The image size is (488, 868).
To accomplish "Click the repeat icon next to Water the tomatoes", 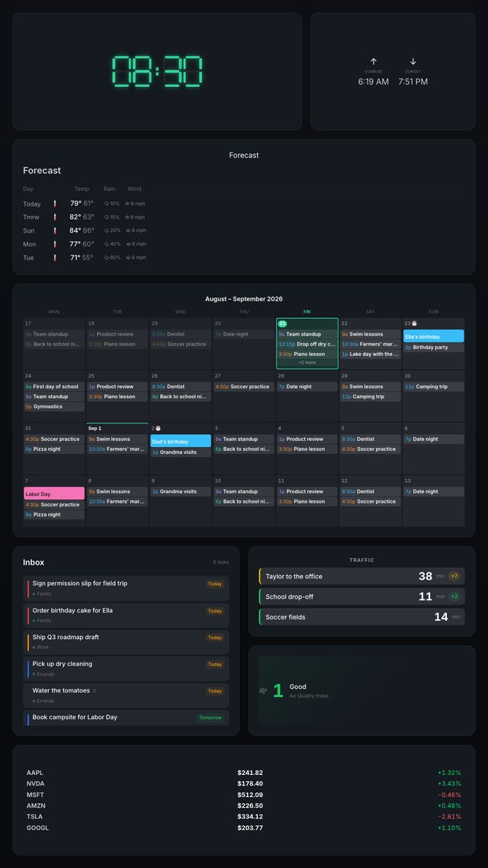I will (94, 691).
